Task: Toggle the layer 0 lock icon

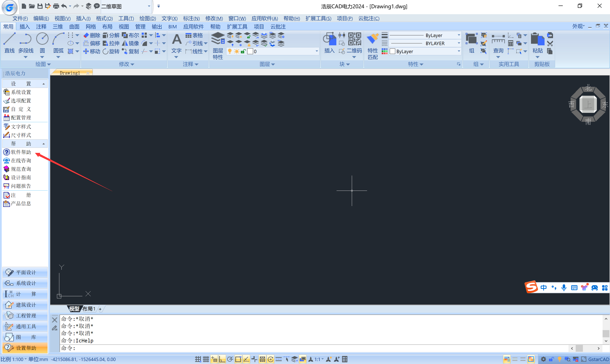Action: [243, 51]
